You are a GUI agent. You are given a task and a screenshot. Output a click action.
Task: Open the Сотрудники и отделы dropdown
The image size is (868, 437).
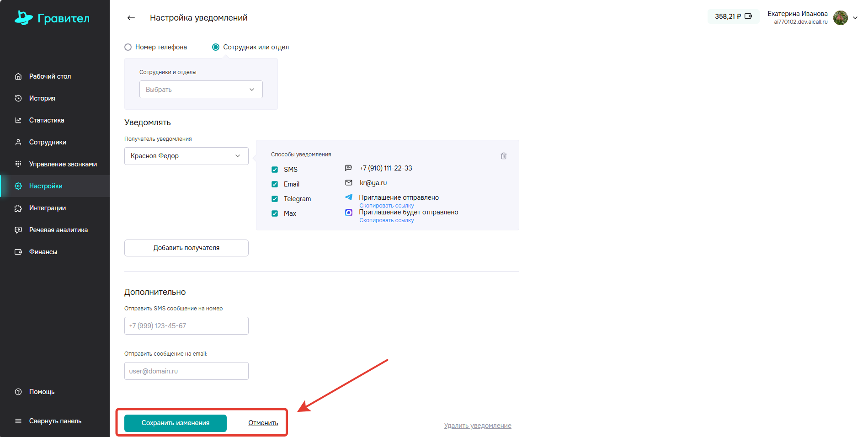pyautogui.click(x=201, y=90)
